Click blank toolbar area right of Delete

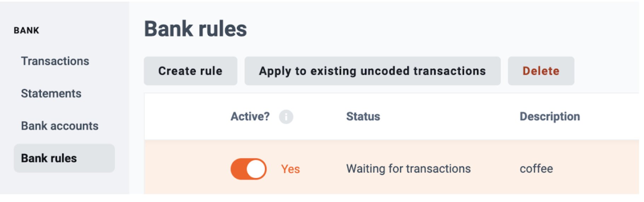(x=606, y=71)
